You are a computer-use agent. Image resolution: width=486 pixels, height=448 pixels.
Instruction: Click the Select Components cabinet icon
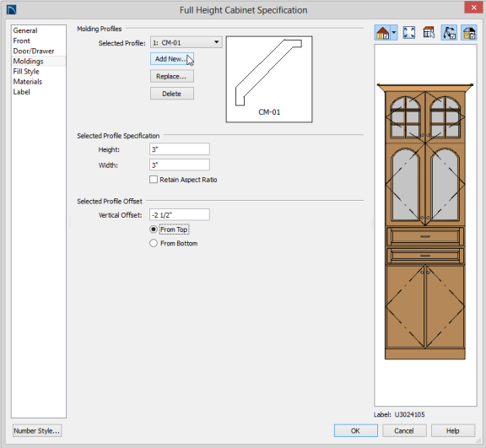click(x=429, y=33)
